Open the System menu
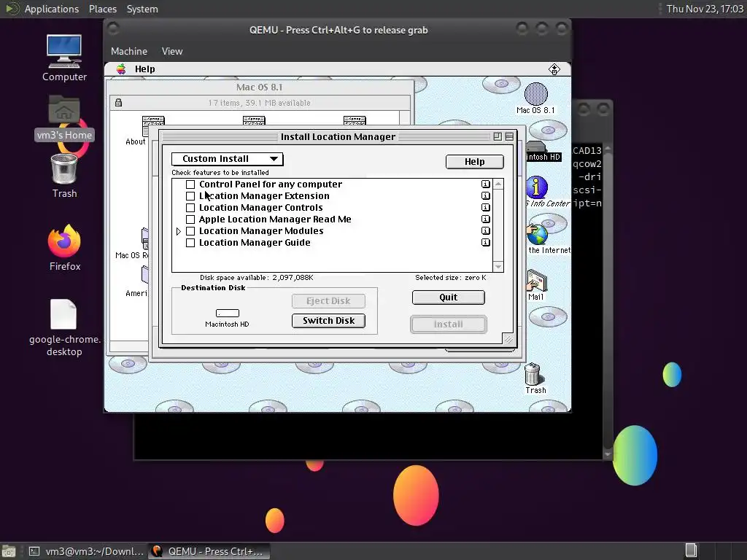 [142, 9]
